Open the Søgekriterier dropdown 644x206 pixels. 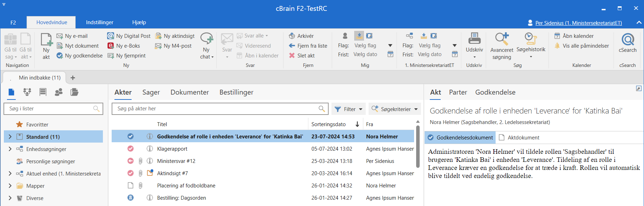click(395, 109)
